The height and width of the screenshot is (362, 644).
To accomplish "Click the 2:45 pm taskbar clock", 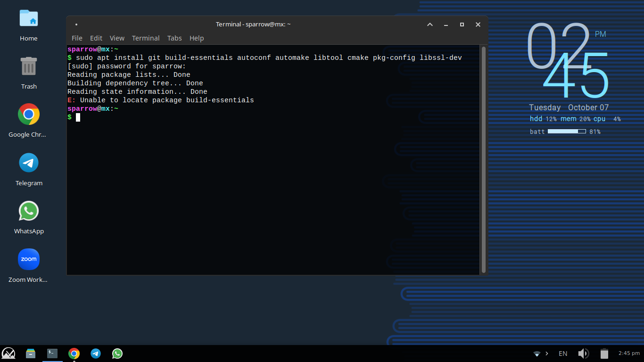I will click(629, 353).
